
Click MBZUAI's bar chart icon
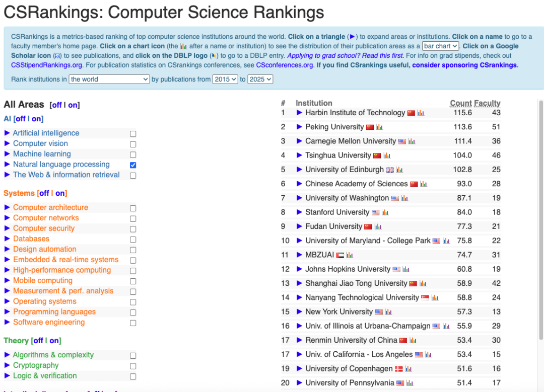click(x=350, y=255)
